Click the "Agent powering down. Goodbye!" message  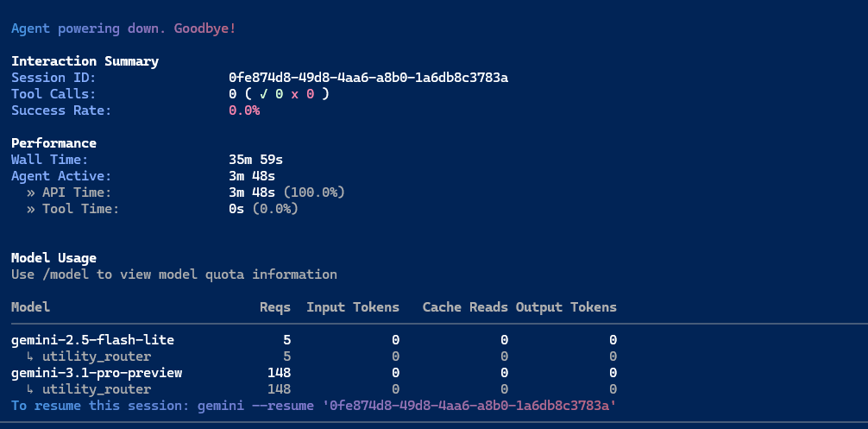(123, 28)
